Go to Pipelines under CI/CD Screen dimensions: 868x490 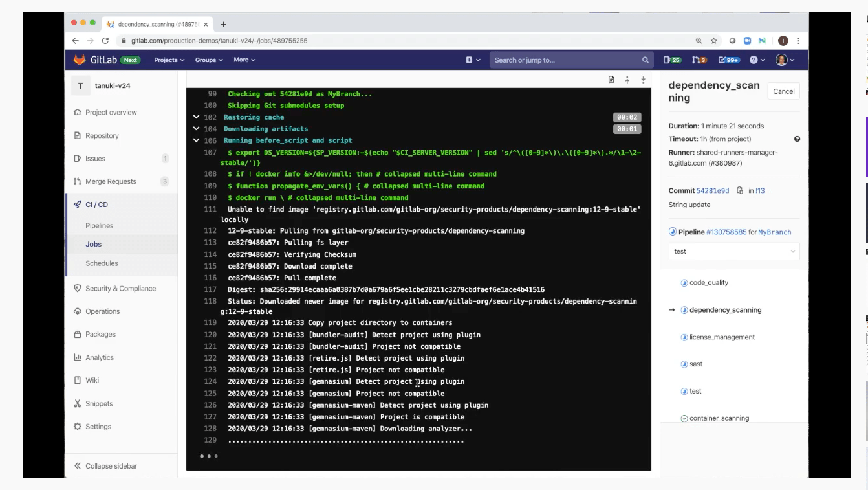click(100, 226)
